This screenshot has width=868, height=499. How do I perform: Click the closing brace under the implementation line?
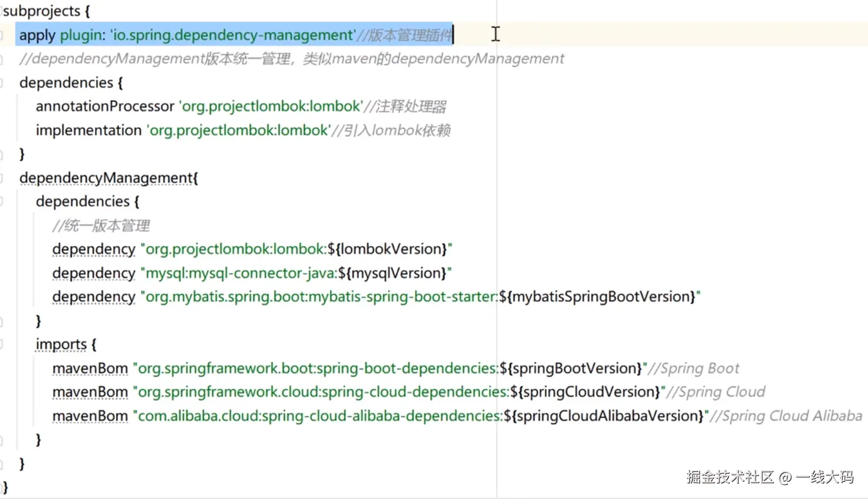(22, 154)
